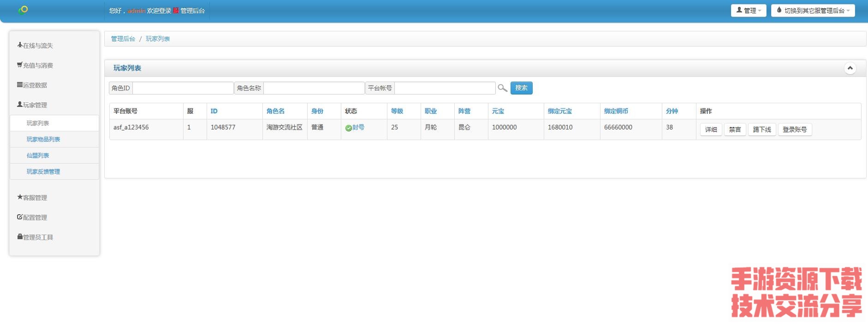Expand the 在线与流失 sidebar section
Image resolution: width=868 pixels, height=324 pixels.
35,46
